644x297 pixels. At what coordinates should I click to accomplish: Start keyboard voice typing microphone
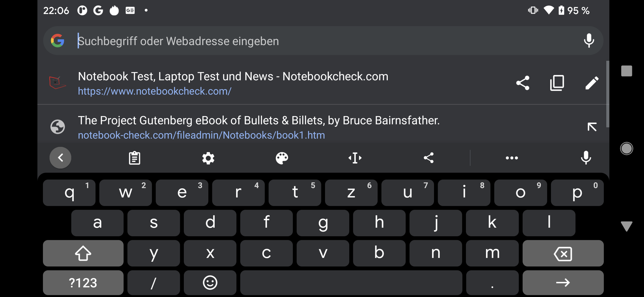pyautogui.click(x=586, y=158)
